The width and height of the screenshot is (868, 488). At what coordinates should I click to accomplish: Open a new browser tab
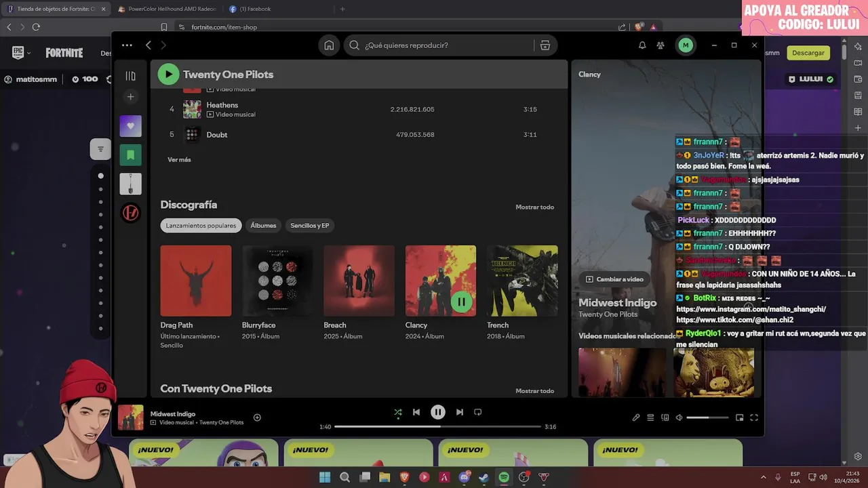coord(342,9)
